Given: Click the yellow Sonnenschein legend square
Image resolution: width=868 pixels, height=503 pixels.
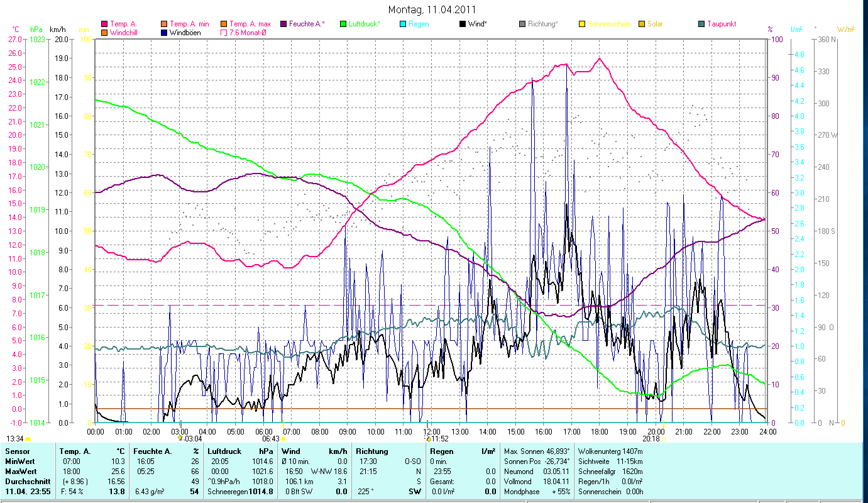Looking at the screenshot, I should point(582,24).
